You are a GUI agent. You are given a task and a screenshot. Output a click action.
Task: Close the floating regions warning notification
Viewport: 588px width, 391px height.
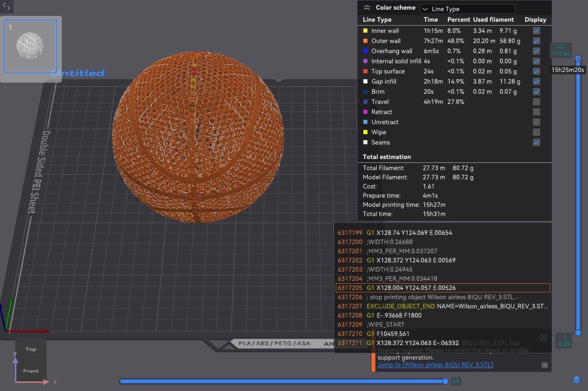pos(544,337)
